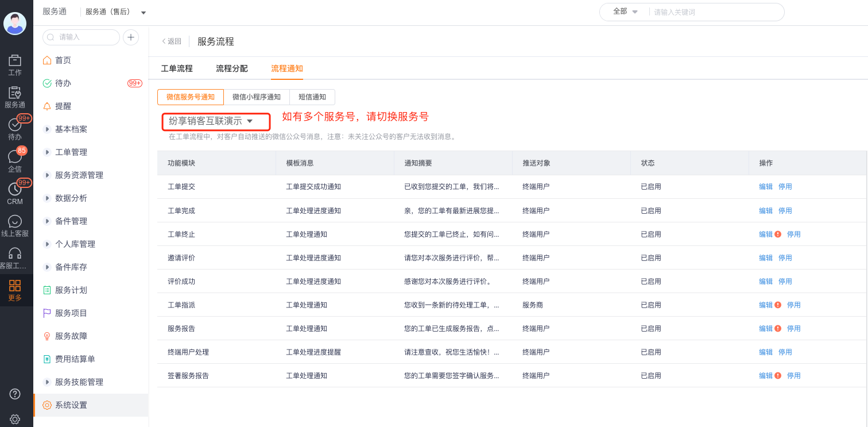Switch to 短信通知 toggle option
The image size is (868, 427).
312,97
